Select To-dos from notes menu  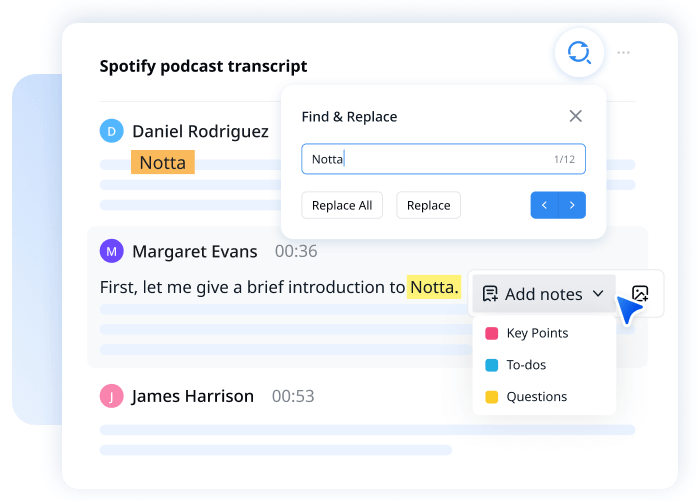click(544, 365)
